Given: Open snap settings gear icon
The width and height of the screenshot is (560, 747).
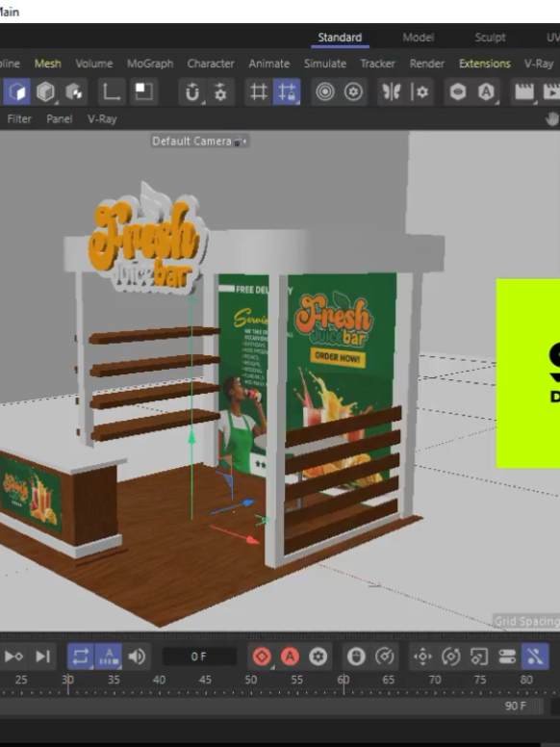Looking at the screenshot, I should pyautogui.click(x=220, y=91).
